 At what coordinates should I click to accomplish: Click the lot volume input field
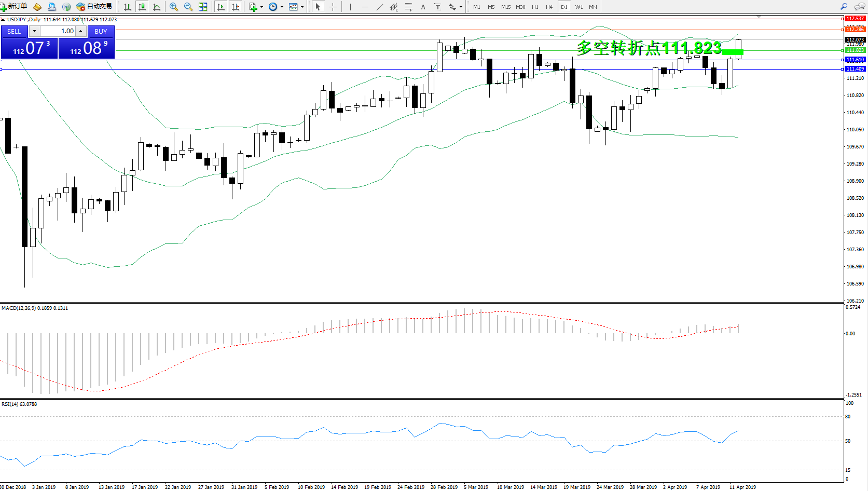click(58, 31)
